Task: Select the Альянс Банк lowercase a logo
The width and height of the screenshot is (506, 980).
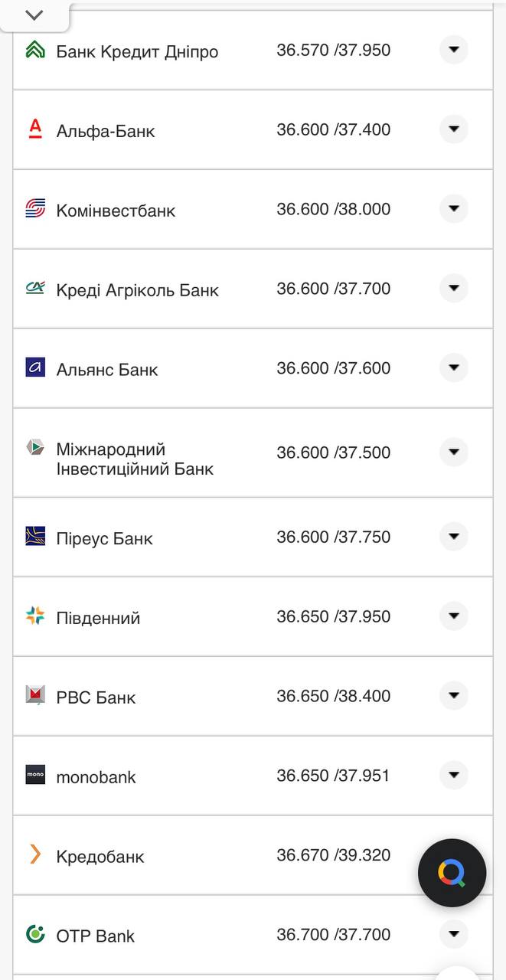Action: (36, 367)
